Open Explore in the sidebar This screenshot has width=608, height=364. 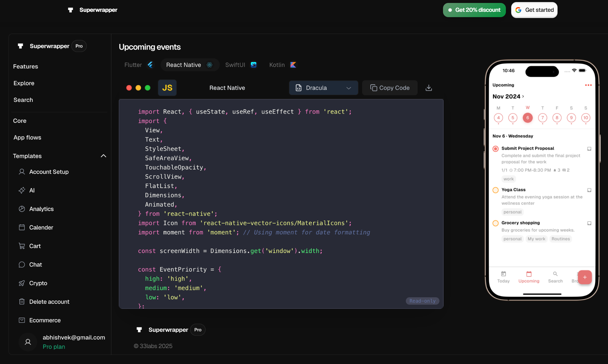tap(24, 83)
